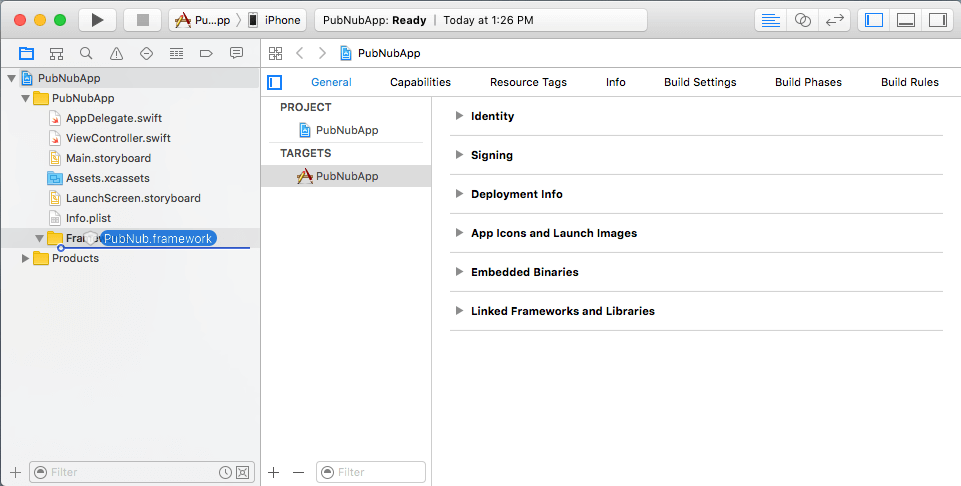Open the project navigator folder icon
The width and height of the screenshot is (961, 486).
(26, 53)
